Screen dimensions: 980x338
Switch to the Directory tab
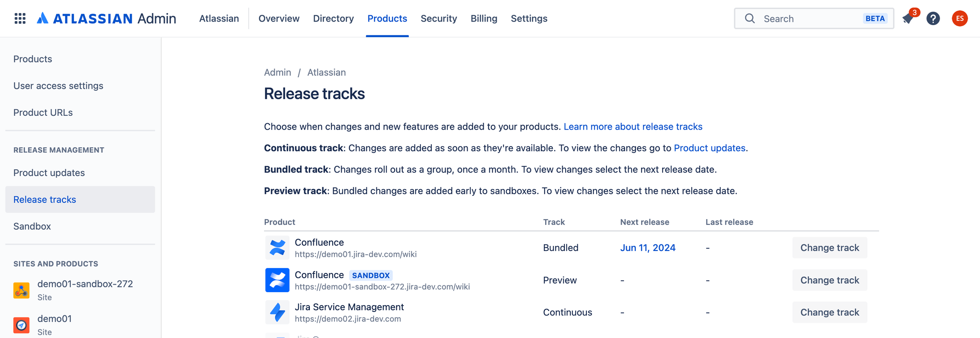333,18
